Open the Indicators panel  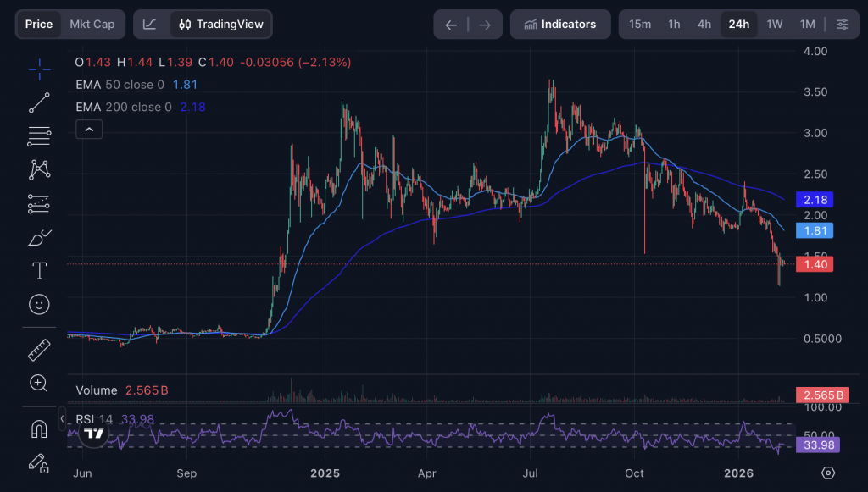(559, 25)
